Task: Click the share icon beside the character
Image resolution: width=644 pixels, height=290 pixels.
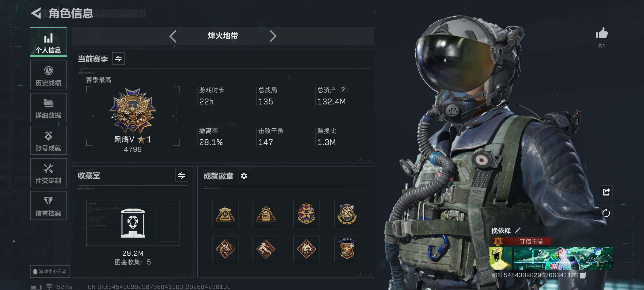Action: coord(606,192)
